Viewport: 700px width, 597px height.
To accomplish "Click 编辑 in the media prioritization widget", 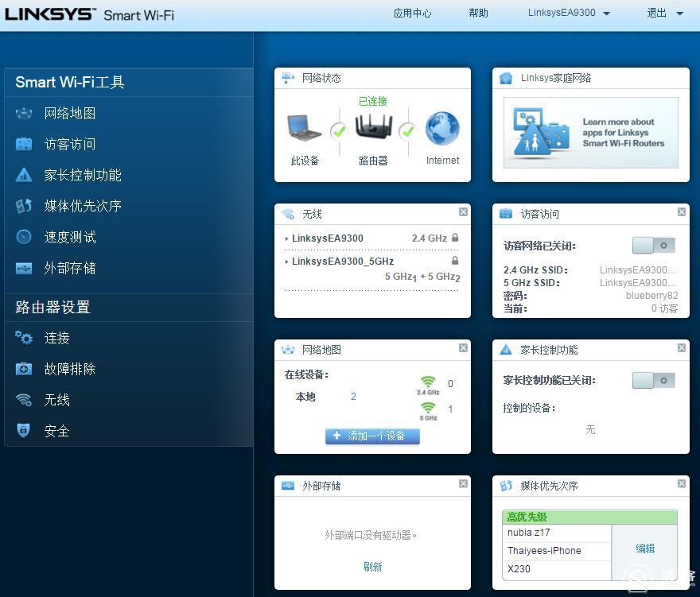I will tap(644, 549).
